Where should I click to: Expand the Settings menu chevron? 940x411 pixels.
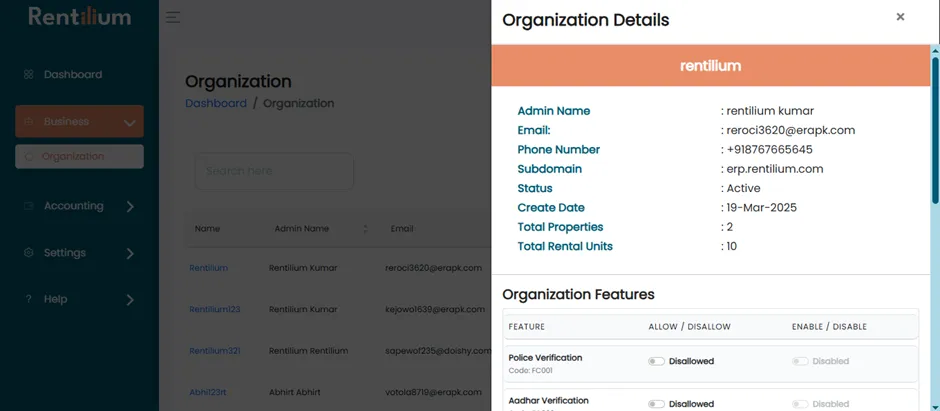pos(130,253)
